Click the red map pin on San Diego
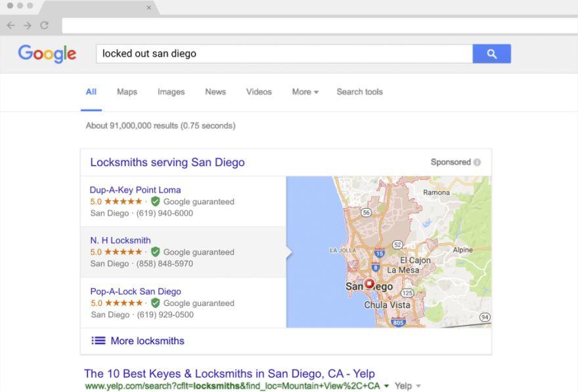Screen dimensions: 578x392 tap(369, 284)
